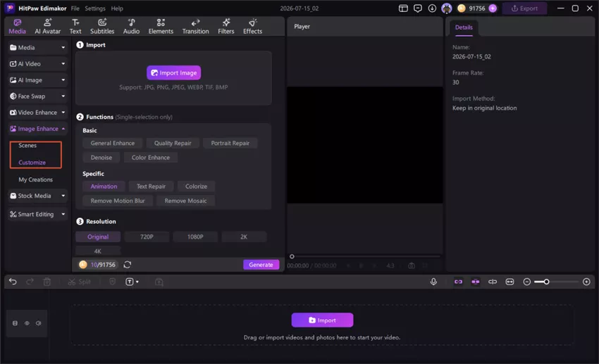This screenshot has height=364, width=599.
Task: Click the Export button
Action: click(x=524, y=8)
